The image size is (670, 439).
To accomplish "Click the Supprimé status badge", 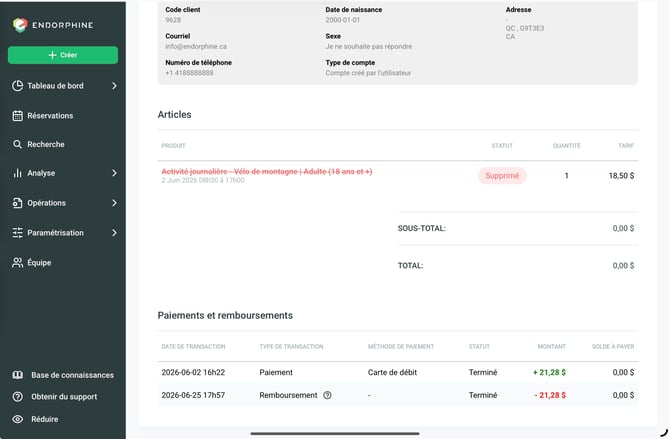I will click(x=502, y=176).
